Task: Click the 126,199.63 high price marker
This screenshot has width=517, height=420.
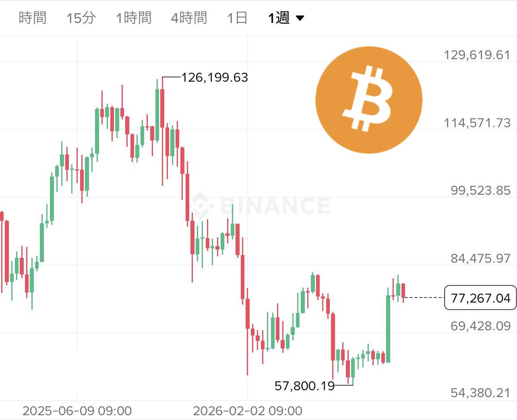Action: [x=215, y=77]
